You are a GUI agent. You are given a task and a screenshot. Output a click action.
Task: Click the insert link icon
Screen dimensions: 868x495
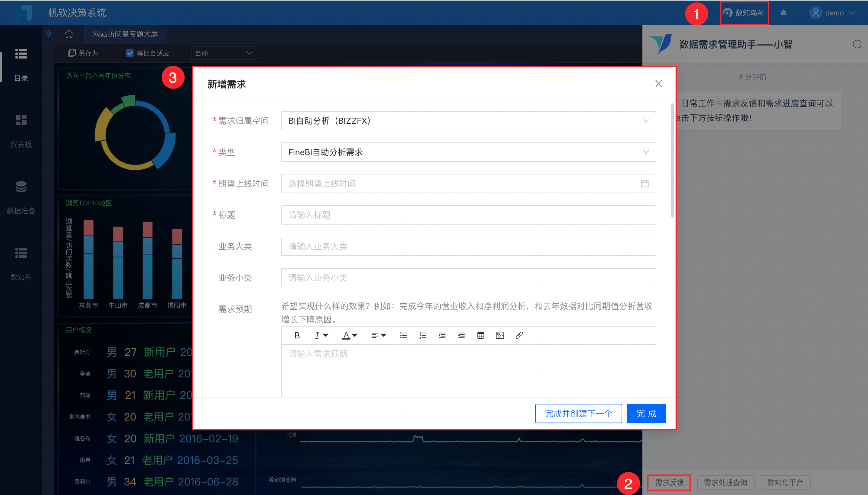click(519, 336)
